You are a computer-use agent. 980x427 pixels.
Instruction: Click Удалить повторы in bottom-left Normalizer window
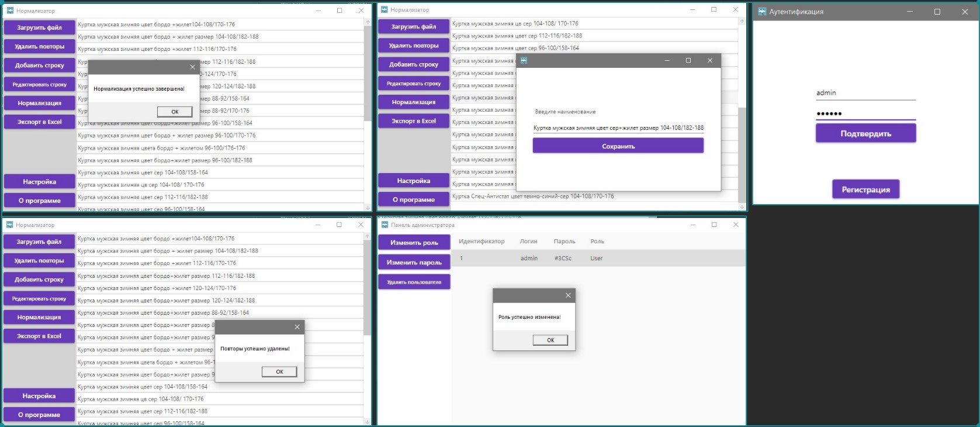click(39, 261)
